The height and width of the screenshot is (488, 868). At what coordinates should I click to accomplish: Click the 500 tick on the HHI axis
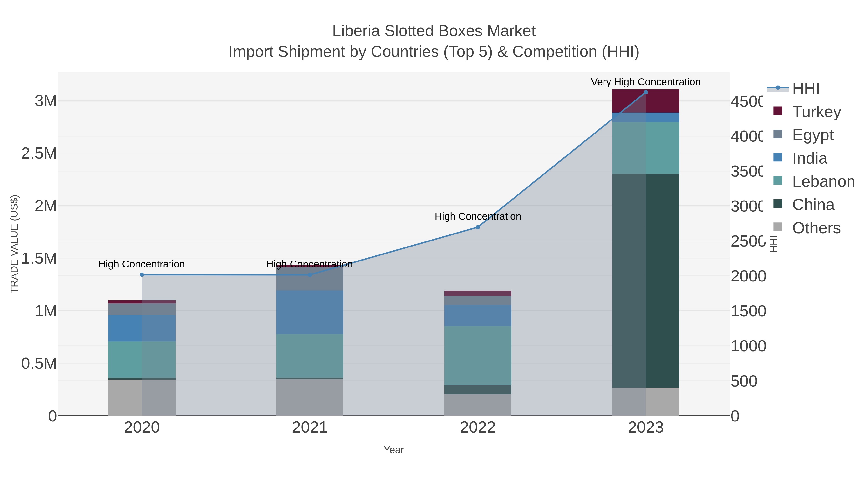tap(744, 381)
